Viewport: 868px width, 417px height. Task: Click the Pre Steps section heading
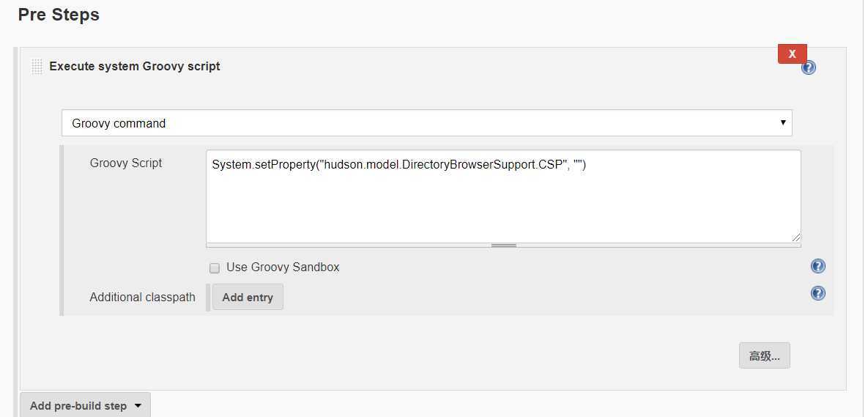(59, 15)
